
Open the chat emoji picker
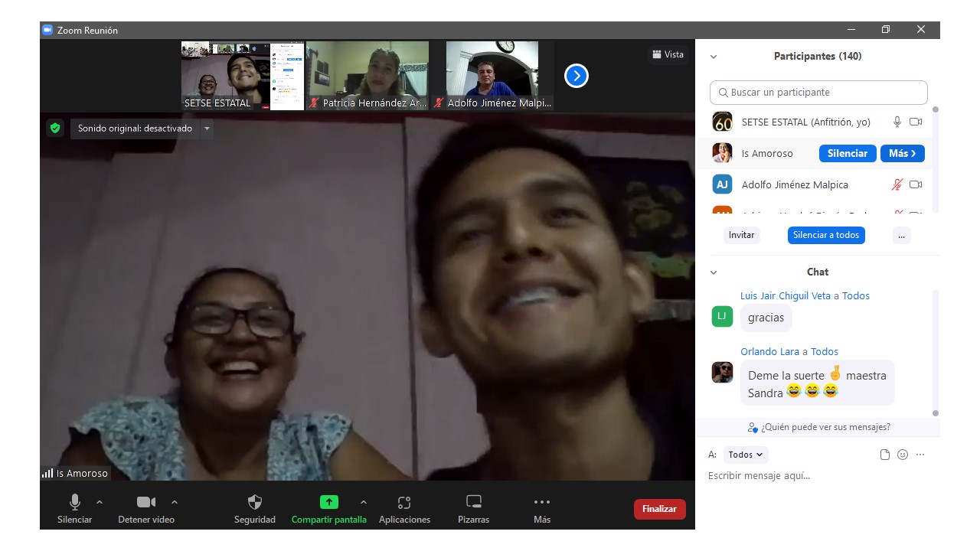pyautogui.click(x=903, y=455)
